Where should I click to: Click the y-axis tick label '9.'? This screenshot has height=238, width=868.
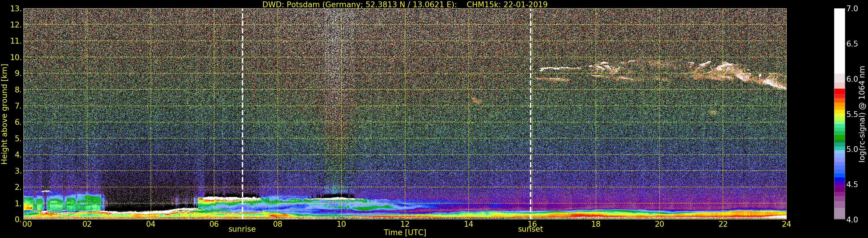click(x=18, y=73)
